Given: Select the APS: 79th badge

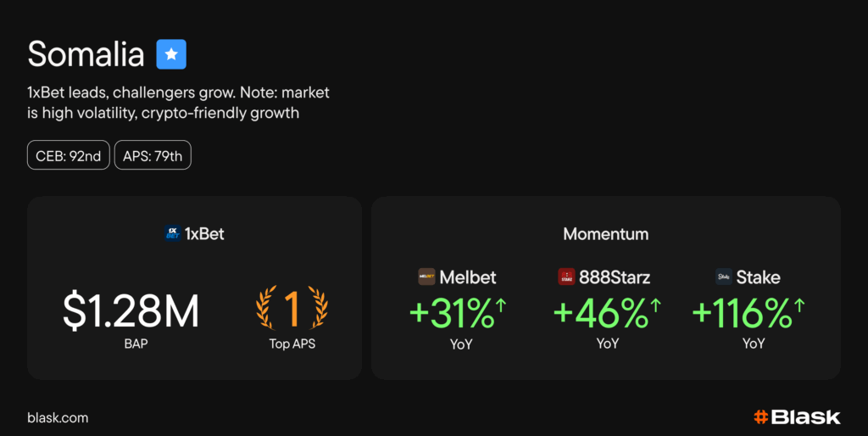Looking at the screenshot, I should (153, 155).
